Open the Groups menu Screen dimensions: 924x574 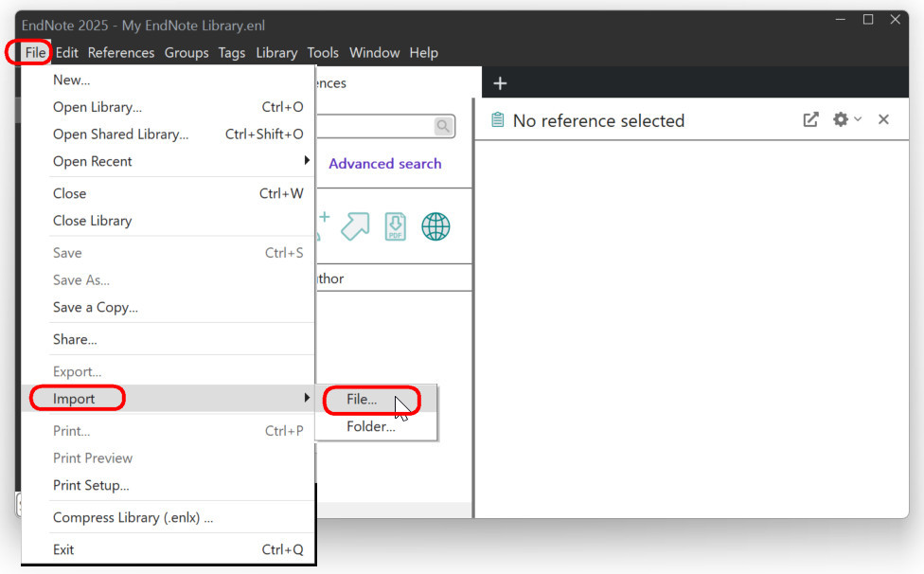click(x=187, y=53)
